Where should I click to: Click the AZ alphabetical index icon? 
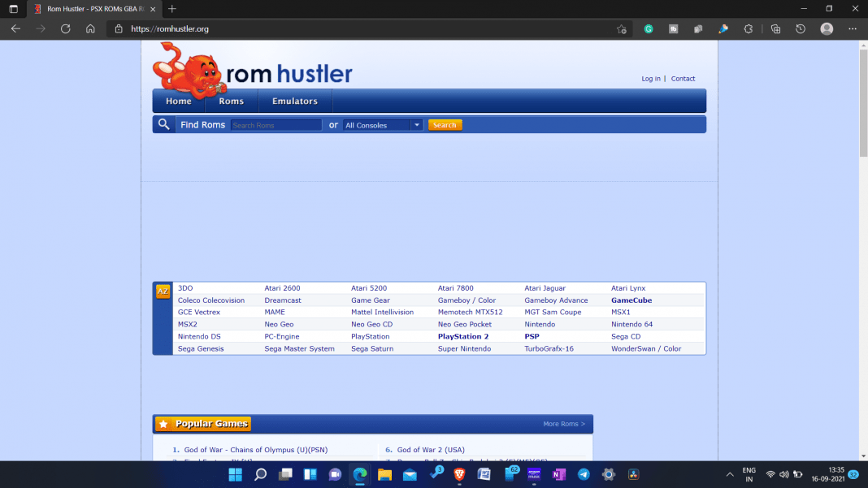[163, 291]
